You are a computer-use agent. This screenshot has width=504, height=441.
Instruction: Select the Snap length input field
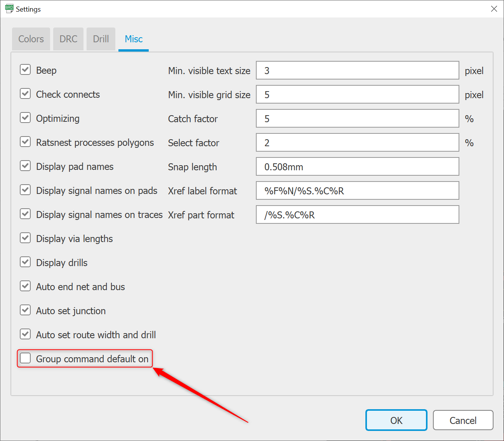coord(357,166)
